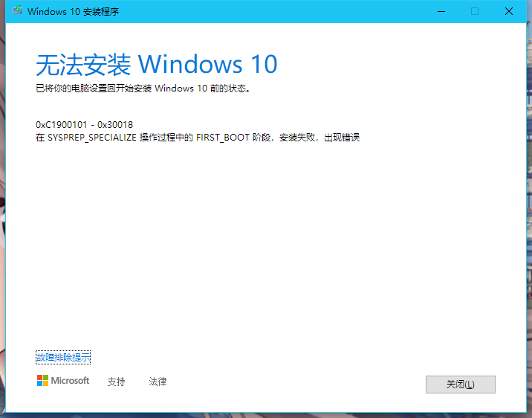
Task: Open the 法律 legal link
Action: (x=158, y=382)
